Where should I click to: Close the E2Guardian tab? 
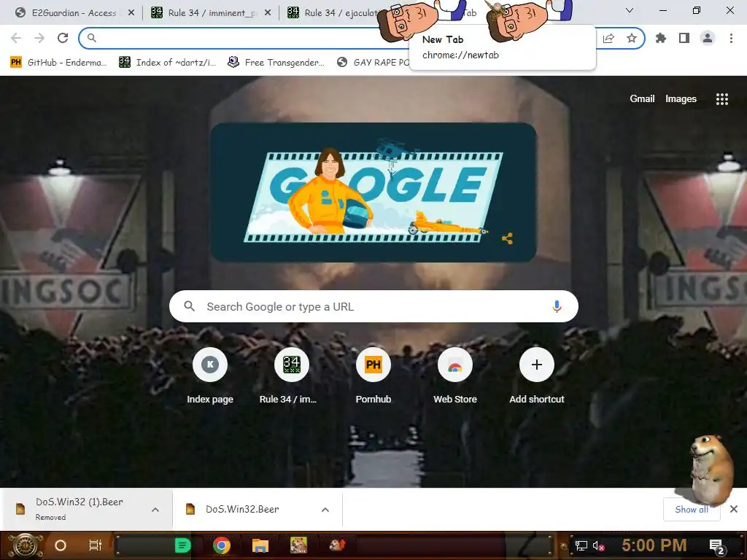(x=131, y=13)
